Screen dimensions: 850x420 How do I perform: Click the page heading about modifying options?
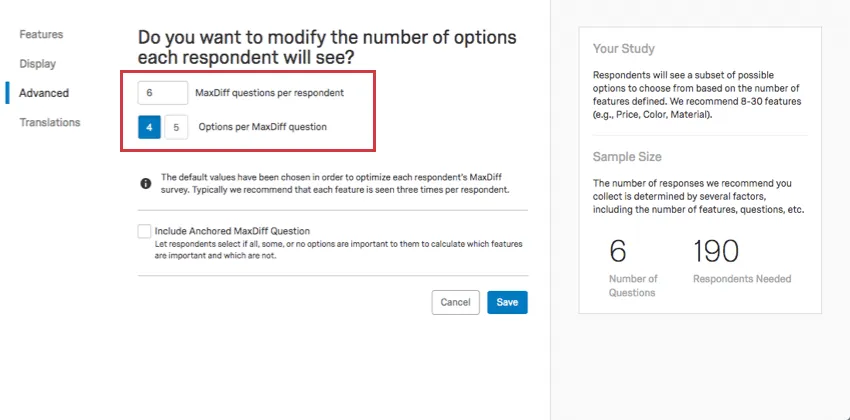coord(327,48)
